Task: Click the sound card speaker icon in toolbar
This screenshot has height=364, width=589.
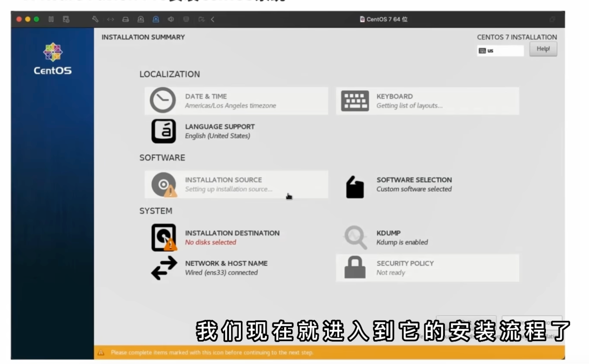Action: (x=171, y=19)
